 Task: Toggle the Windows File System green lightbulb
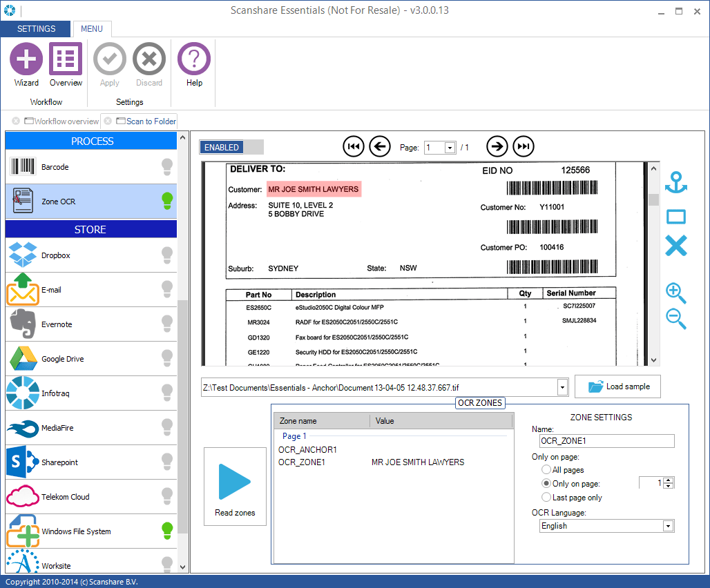(167, 531)
